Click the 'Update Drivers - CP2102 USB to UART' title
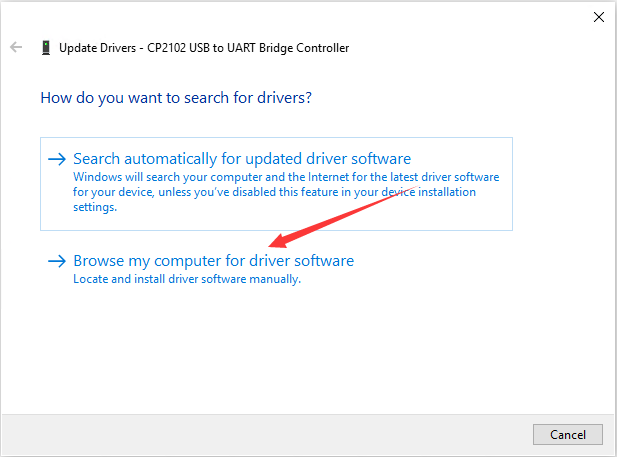 tap(204, 48)
